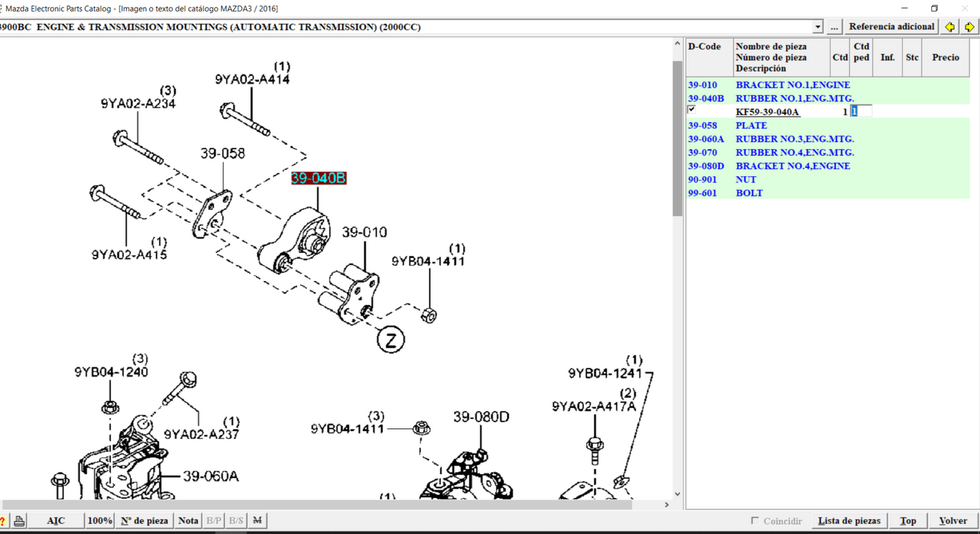Toggle the Coincidir checkbox
Screen dimensions: 980x534
tap(755, 520)
